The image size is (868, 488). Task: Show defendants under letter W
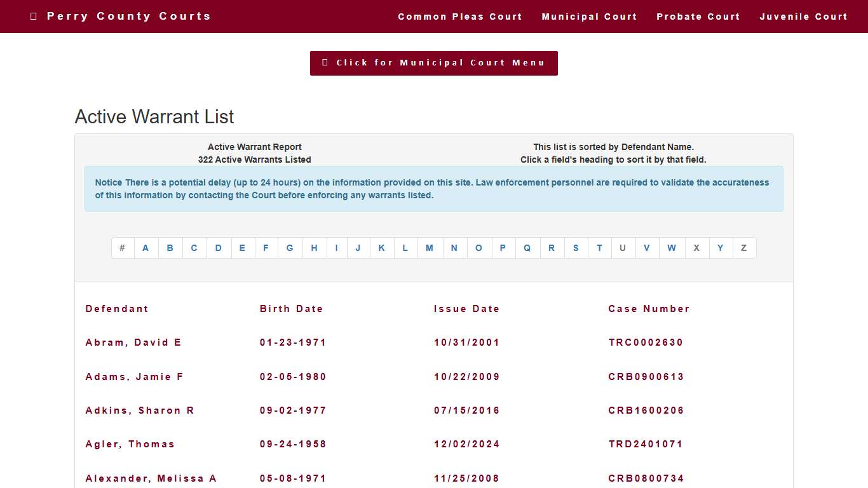tap(672, 248)
